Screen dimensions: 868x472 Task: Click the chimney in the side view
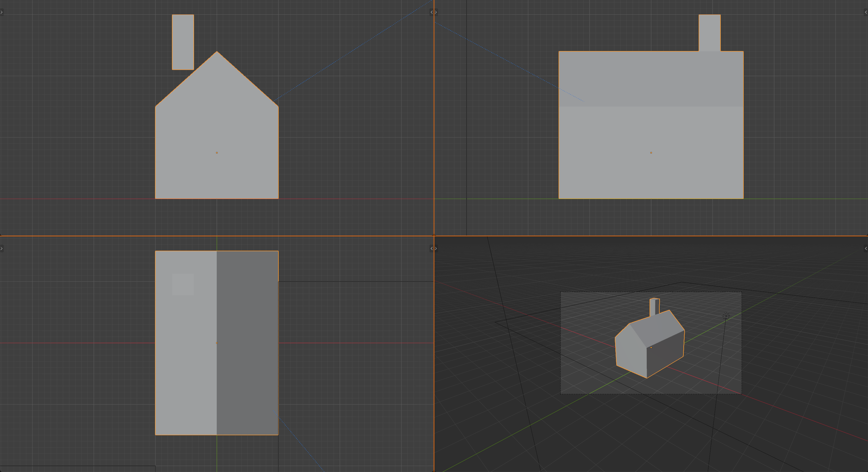pyautogui.click(x=710, y=33)
